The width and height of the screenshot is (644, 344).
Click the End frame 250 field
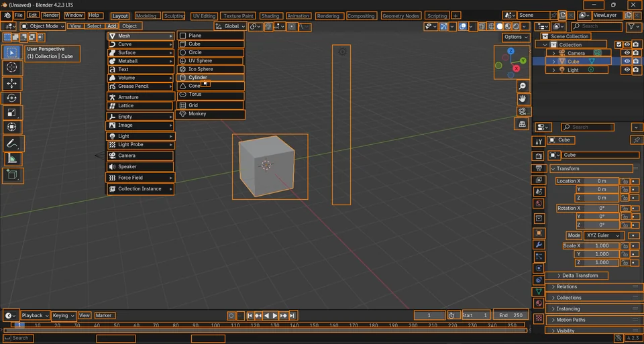click(511, 315)
